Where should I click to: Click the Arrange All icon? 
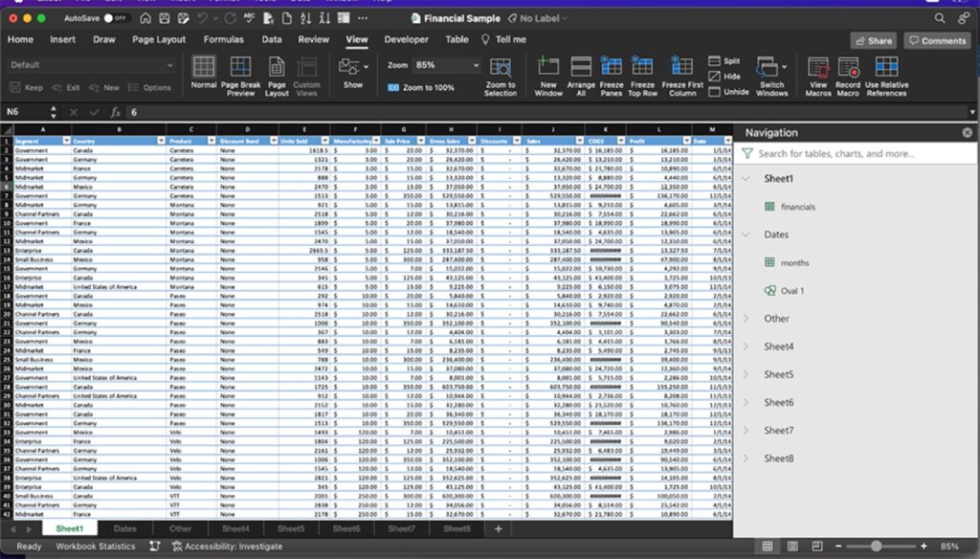(581, 67)
